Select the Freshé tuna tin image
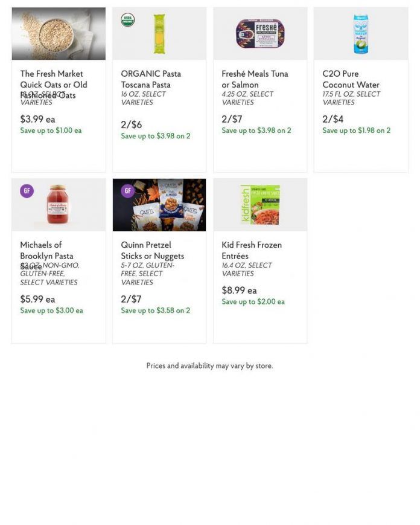This screenshot has height=525, width=420. coord(260,33)
